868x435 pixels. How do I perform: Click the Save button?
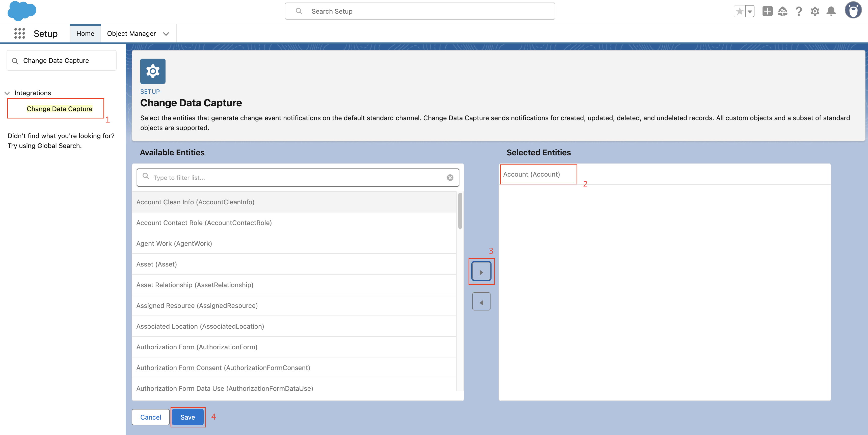coord(188,417)
